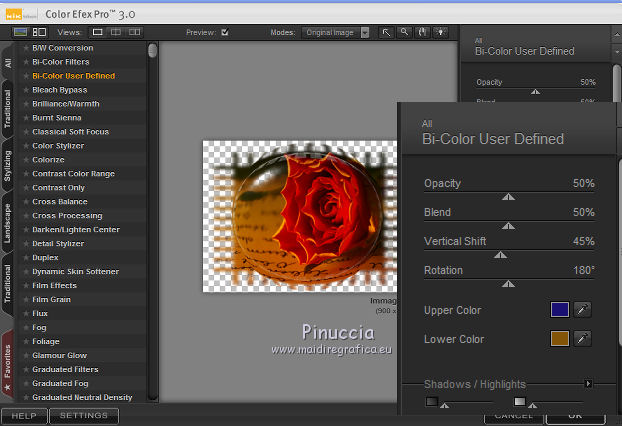The height and width of the screenshot is (426, 622).
Task: Select the zoom magnifier tool
Action: tap(405, 32)
